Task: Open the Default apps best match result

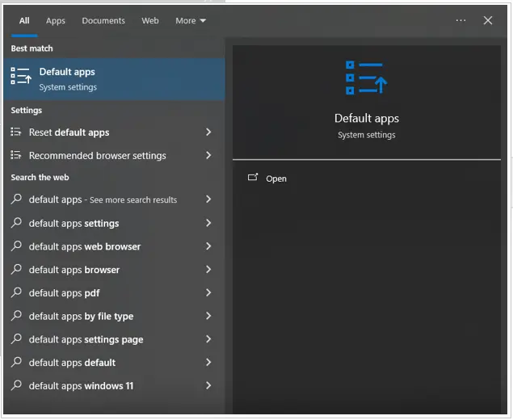Action: click(x=114, y=79)
